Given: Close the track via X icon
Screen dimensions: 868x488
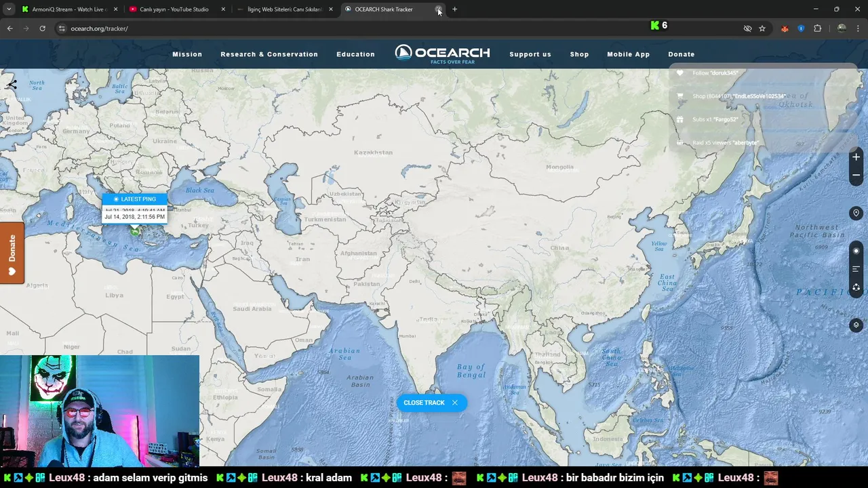Looking at the screenshot, I should coord(455,403).
